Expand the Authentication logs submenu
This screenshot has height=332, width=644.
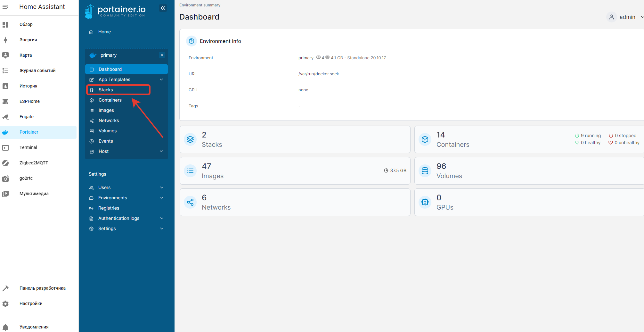click(x=161, y=218)
